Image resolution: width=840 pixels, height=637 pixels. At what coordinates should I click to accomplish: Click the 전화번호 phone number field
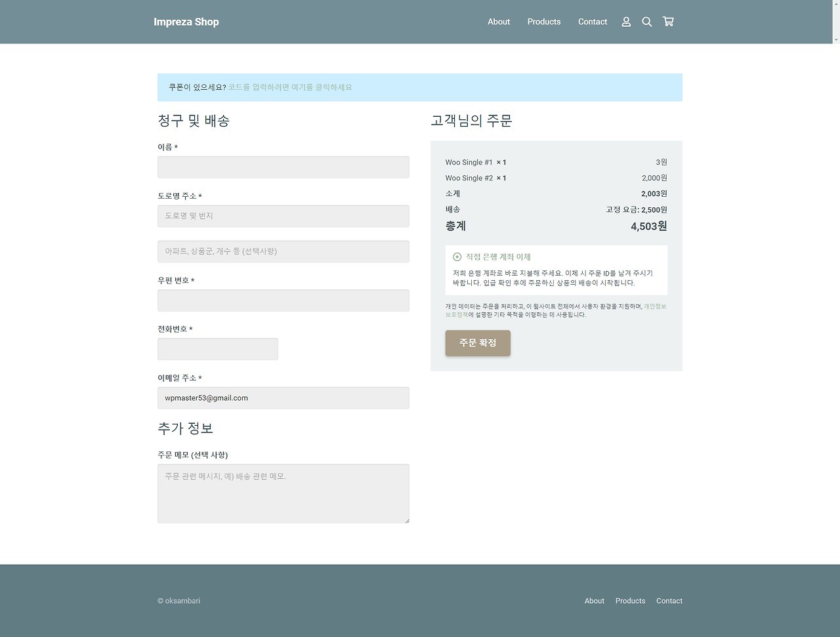point(217,348)
